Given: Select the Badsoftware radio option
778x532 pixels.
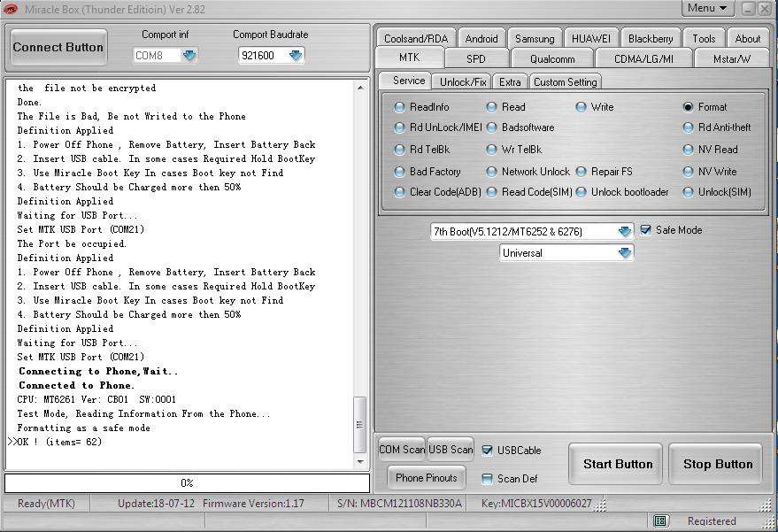Looking at the screenshot, I should tap(492, 127).
